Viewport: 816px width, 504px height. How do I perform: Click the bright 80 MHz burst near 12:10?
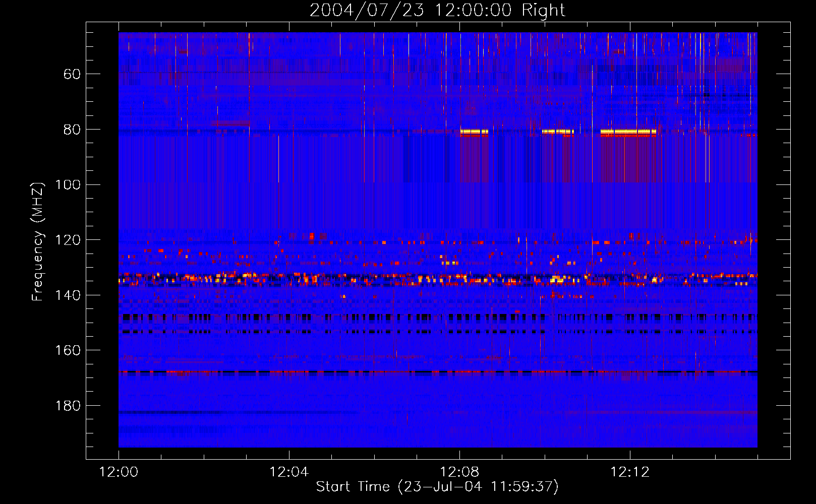tap(558, 132)
